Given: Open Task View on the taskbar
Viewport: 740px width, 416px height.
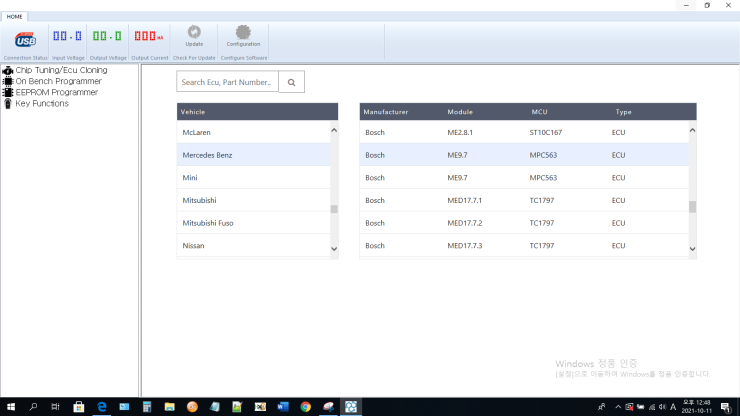Looking at the screenshot, I should pyautogui.click(x=55, y=407).
